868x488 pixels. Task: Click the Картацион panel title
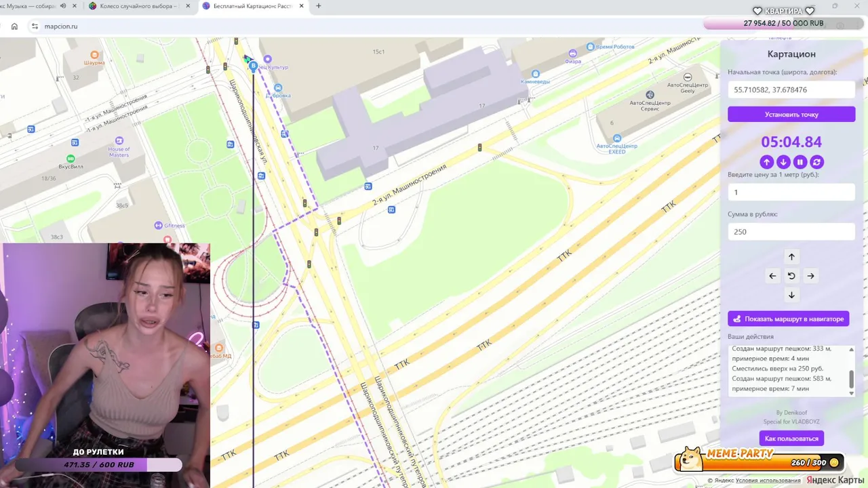point(791,54)
